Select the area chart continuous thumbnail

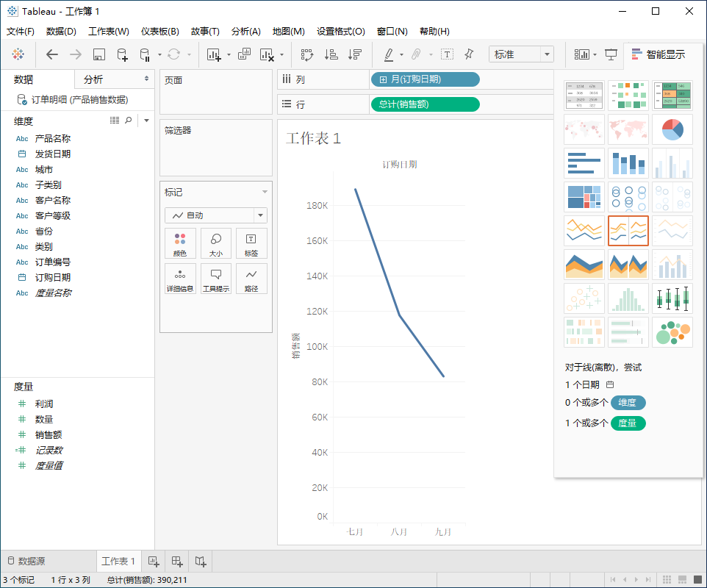(584, 265)
